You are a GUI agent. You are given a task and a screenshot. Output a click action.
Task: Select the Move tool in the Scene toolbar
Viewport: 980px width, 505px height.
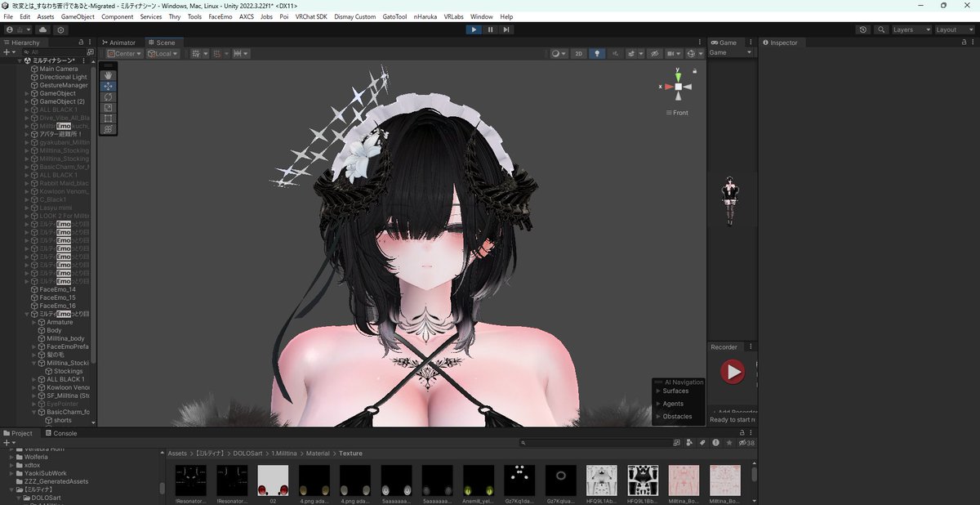(x=107, y=87)
